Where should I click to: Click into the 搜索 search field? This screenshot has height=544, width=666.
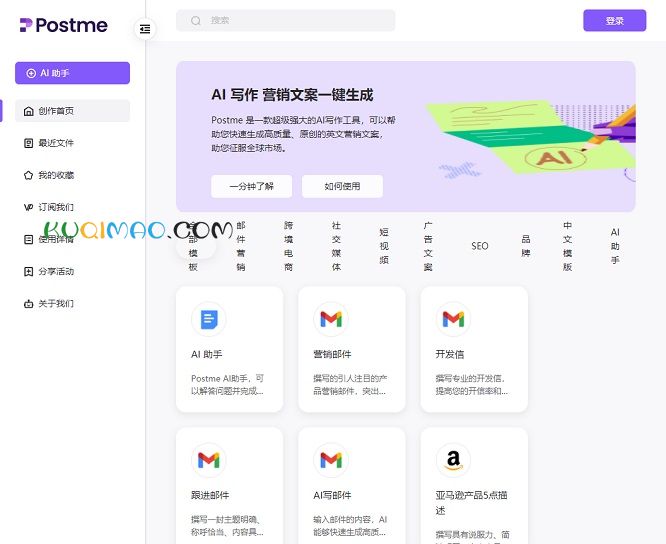click(285, 20)
